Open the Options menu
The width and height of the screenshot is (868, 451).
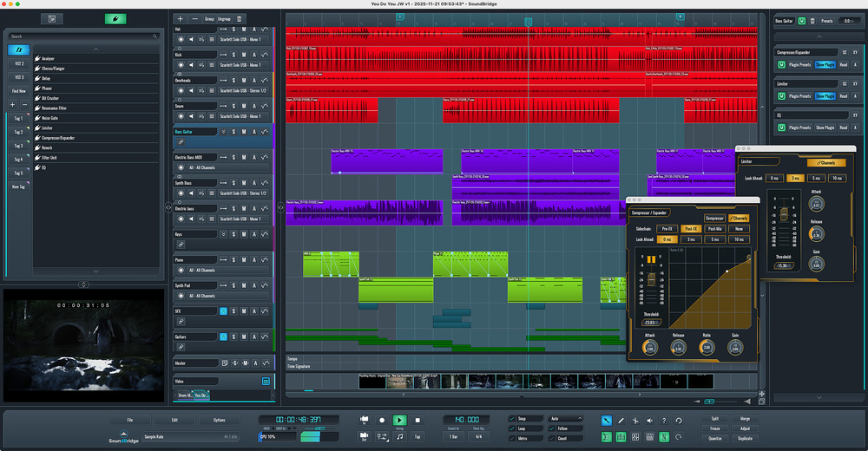(x=219, y=420)
